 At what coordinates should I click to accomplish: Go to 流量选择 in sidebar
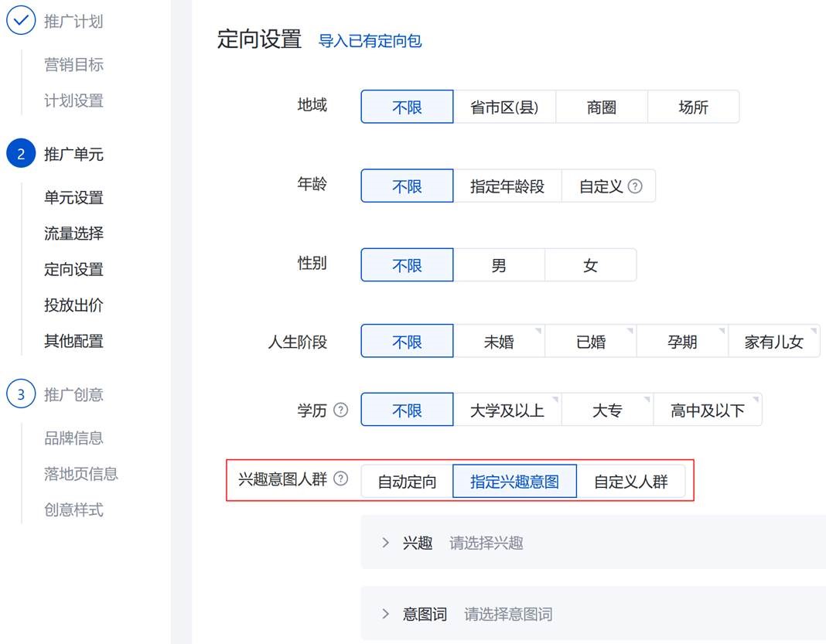point(73,233)
